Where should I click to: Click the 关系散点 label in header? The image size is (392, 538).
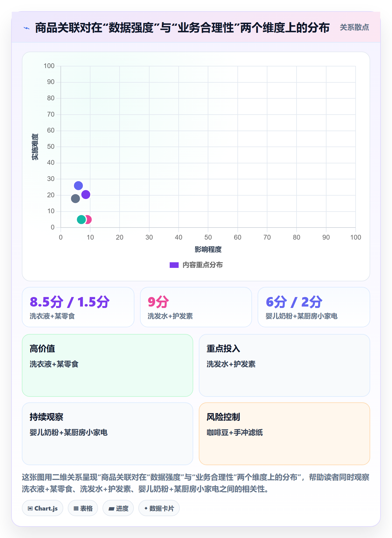[354, 27]
